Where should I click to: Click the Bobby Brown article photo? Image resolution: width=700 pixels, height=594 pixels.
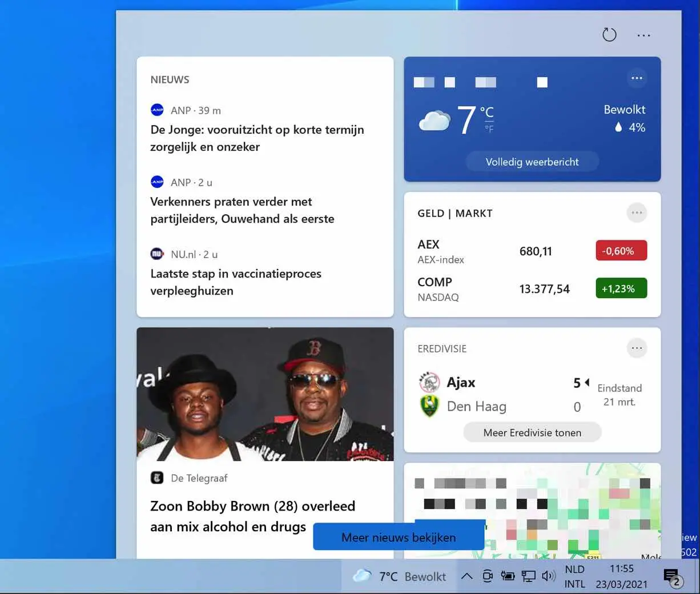click(x=265, y=394)
